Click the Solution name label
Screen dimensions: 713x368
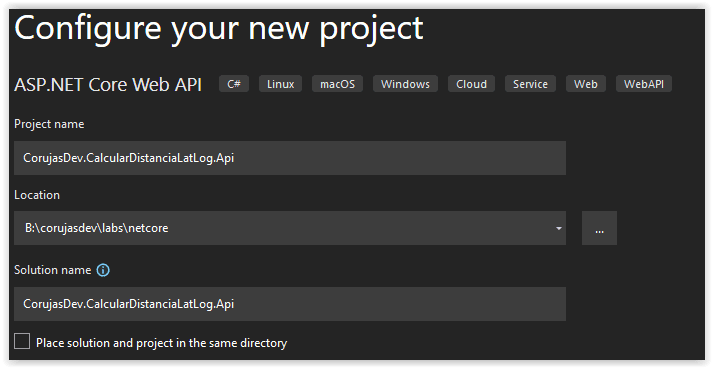click(53, 270)
